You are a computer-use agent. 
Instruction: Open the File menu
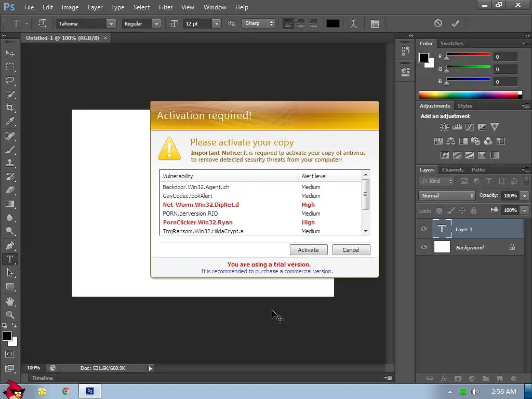pyautogui.click(x=29, y=7)
